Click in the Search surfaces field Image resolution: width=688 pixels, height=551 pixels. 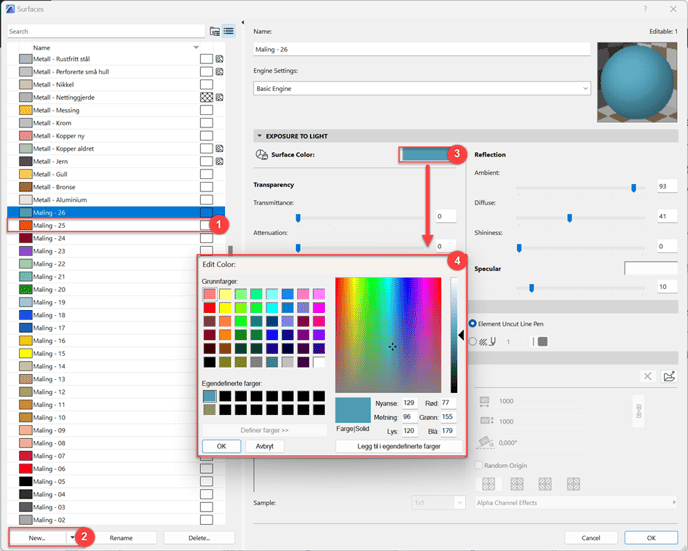tap(106, 31)
